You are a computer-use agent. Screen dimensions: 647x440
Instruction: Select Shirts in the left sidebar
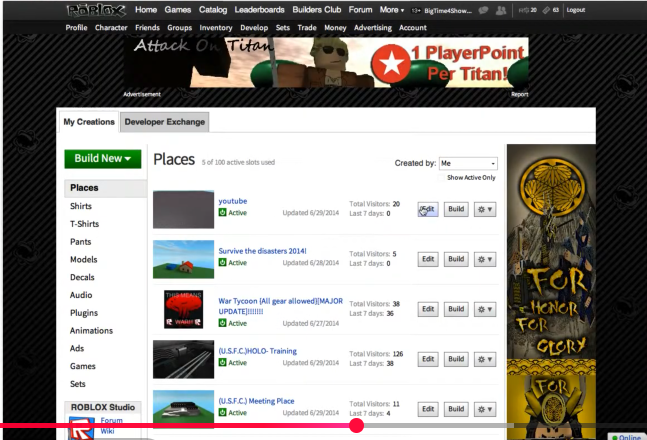tap(81, 206)
